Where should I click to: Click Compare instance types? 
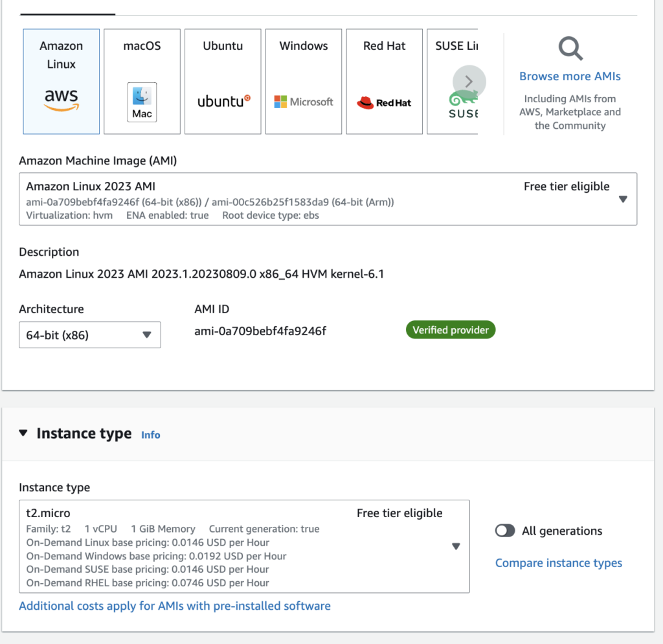click(x=558, y=562)
